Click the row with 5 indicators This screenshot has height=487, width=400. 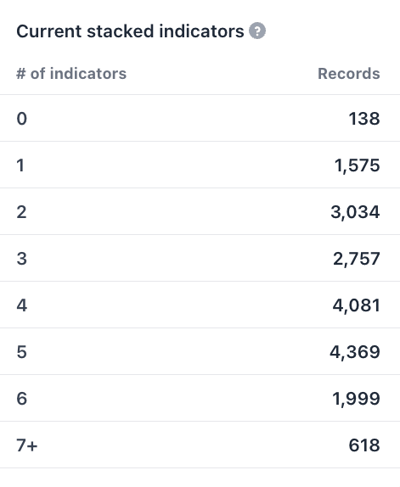pyautogui.click(x=200, y=352)
